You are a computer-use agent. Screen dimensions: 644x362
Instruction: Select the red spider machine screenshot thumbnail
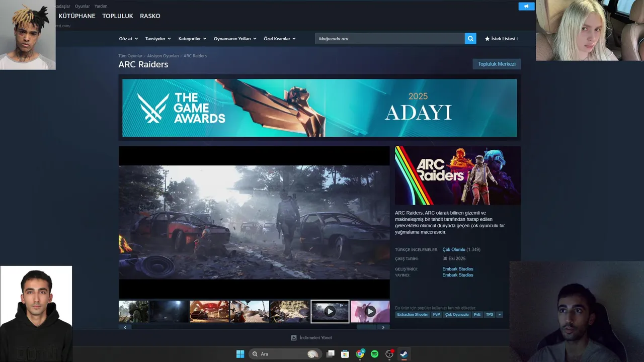click(x=209, y=312)
